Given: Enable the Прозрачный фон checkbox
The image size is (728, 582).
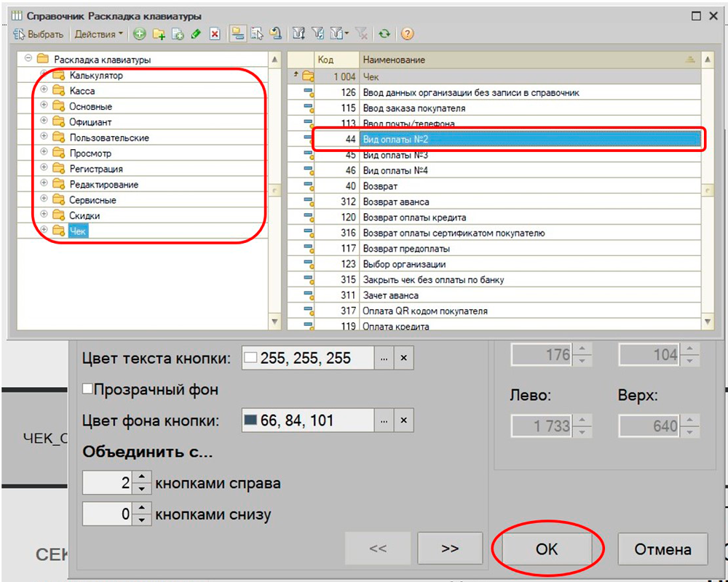Looking at the screenshot, I should 88,390.
